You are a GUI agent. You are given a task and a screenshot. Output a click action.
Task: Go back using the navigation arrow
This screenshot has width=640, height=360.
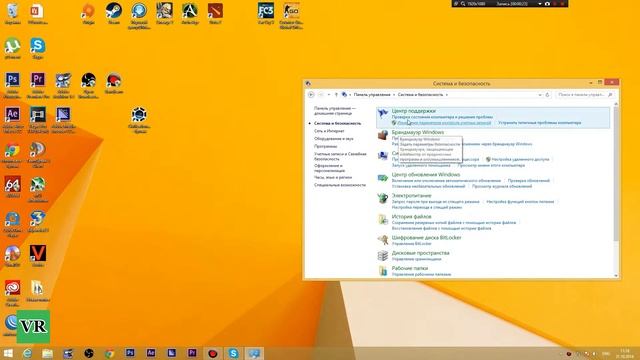[x=311, y=95]
